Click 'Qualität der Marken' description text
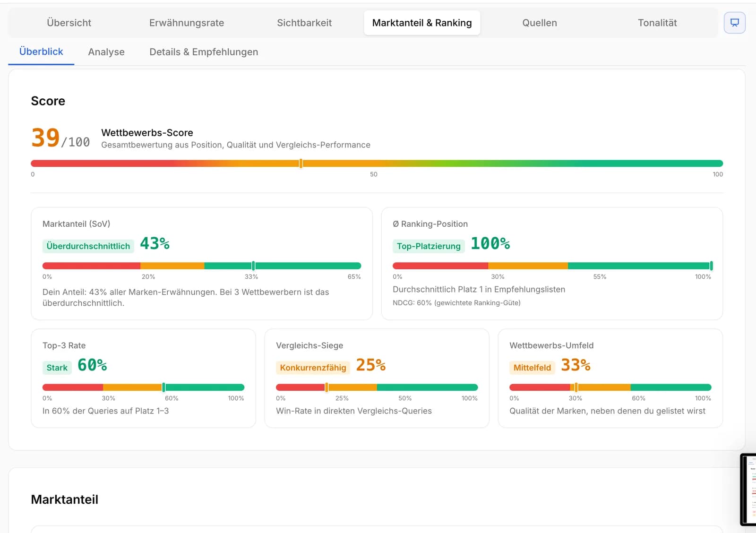Viewport: 756px width, 533px height. point(607,411)
